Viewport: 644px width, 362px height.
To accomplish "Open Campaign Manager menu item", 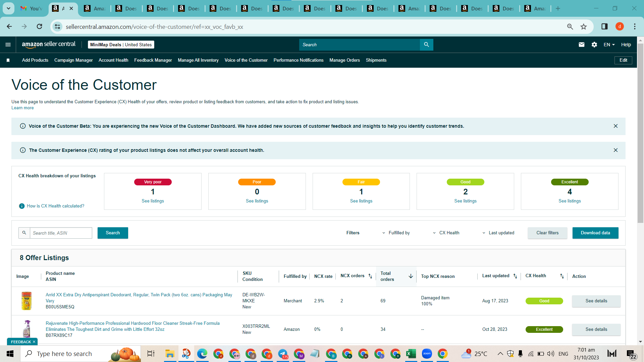I will coord(73,60).
